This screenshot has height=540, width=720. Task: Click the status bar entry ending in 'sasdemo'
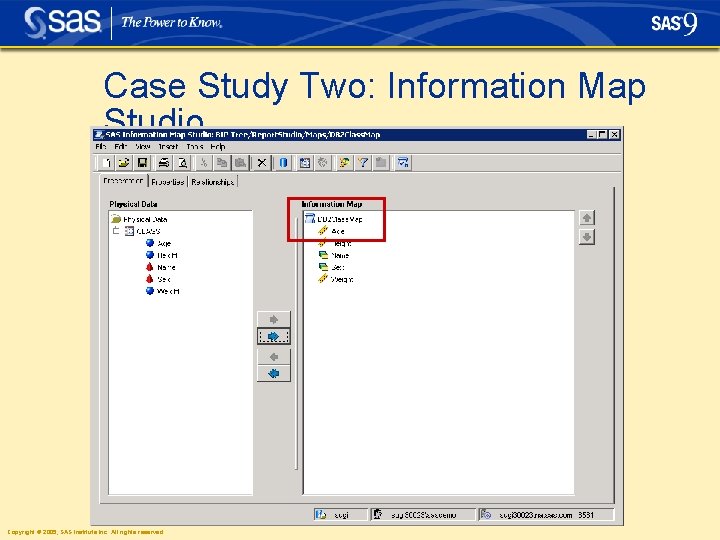pos(423,515)
